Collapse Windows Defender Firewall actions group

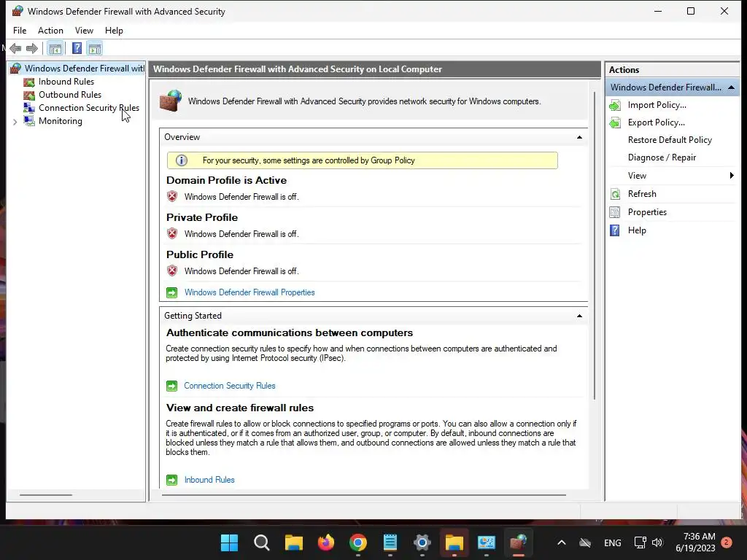point(731,87)
